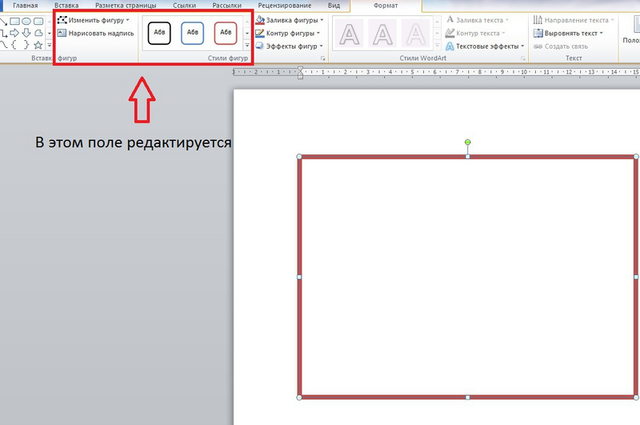Open the Направление текста dropdown arrow
Viewport: 640px width, 425px height.
coord(612,20)
